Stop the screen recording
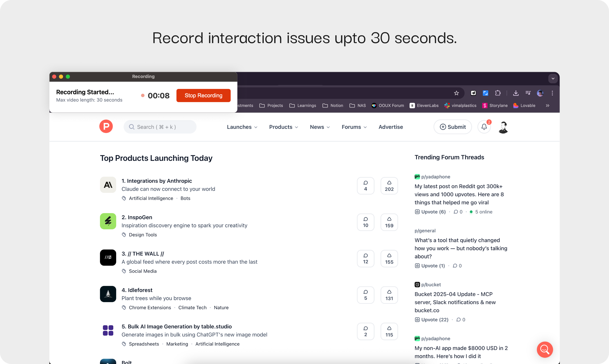 coord(203,95)
